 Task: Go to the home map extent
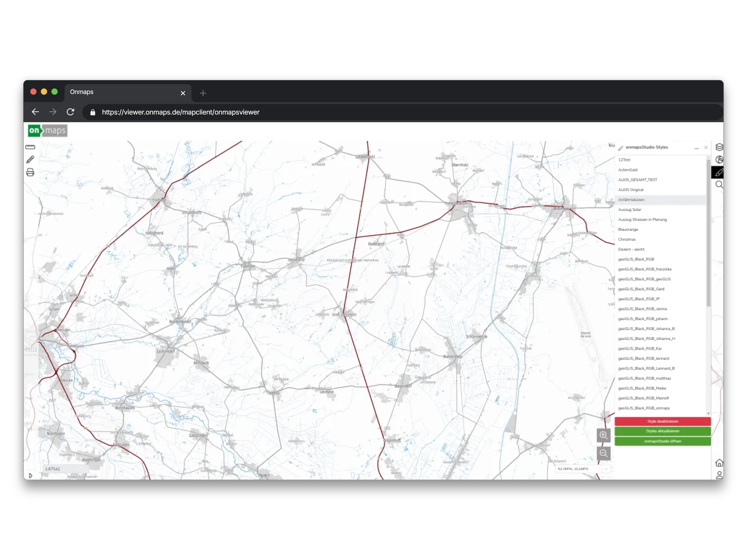tap(719, 463)
